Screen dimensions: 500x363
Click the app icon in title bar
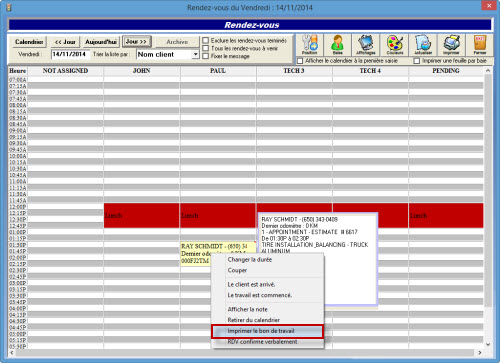click(9, 7)
